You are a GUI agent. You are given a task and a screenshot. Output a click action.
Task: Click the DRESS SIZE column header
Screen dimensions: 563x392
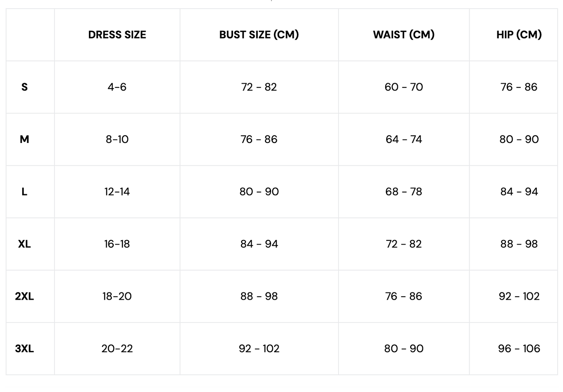pos(117,35)
